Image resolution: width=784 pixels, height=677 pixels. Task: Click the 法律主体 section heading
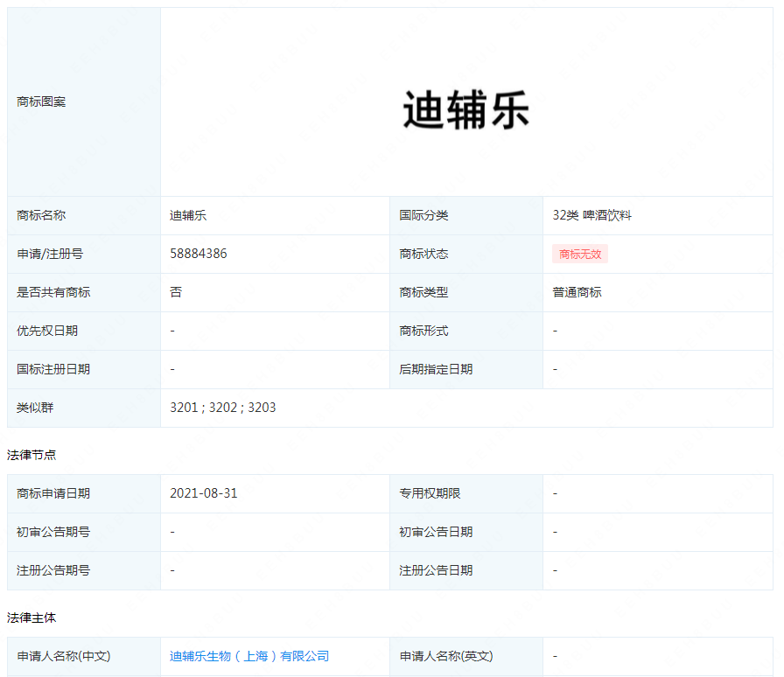click(x=31, y=618)
